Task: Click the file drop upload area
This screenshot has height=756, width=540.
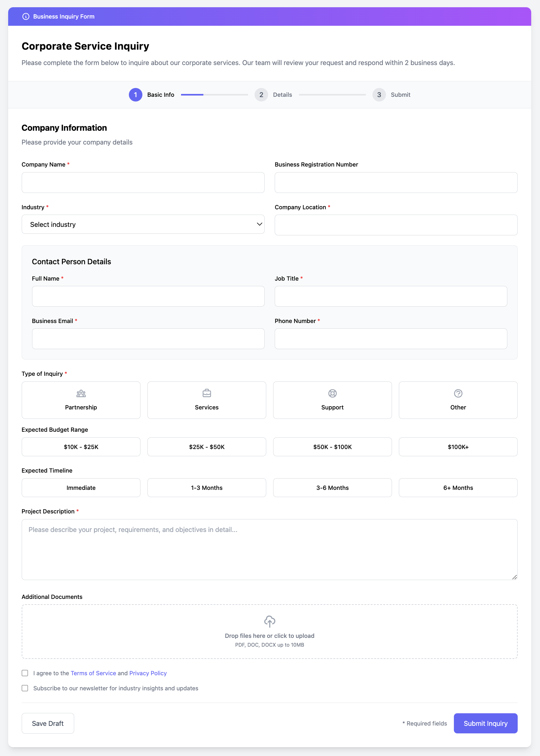Action: (269, 631)
